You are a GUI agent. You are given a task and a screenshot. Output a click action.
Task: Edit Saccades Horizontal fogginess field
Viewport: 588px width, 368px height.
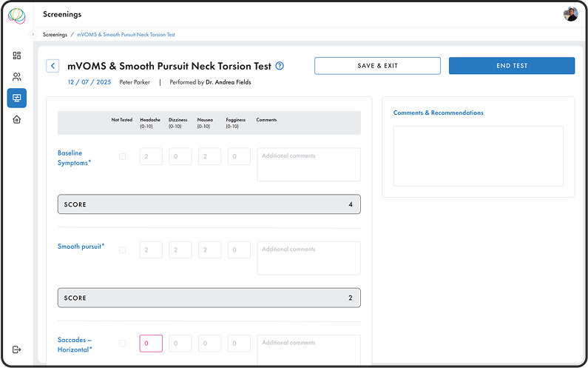coord(239,344)
